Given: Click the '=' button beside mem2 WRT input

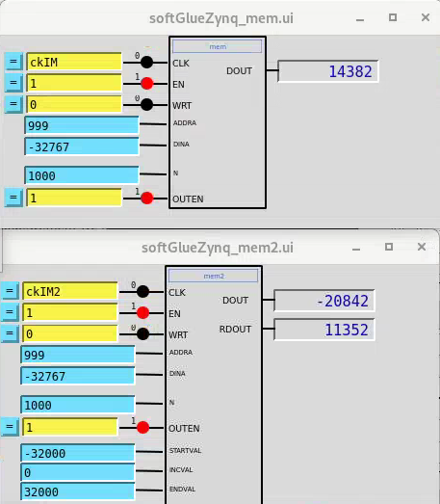Looking at the screenshot, I should (x=10, y=333).
